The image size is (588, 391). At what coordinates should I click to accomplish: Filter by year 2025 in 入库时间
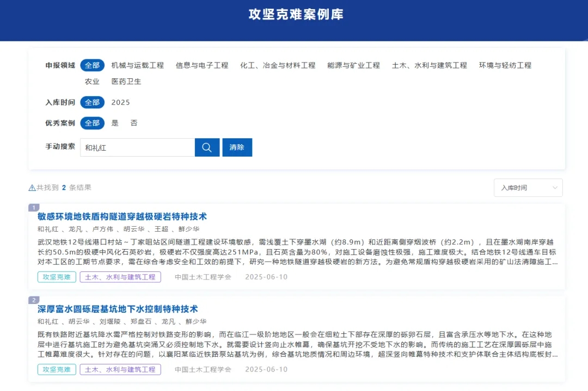(121, 102)
